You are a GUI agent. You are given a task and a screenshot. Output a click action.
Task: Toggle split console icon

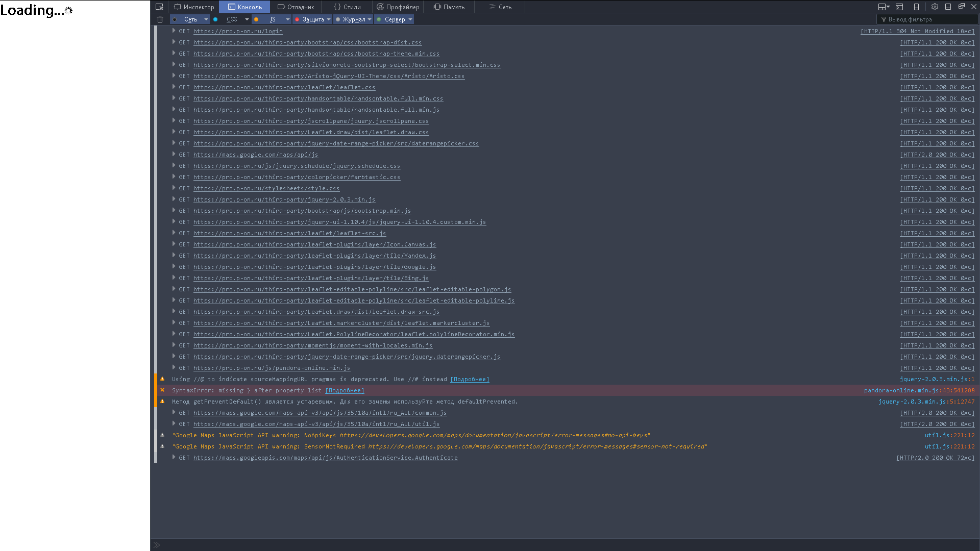click(899, 7)
